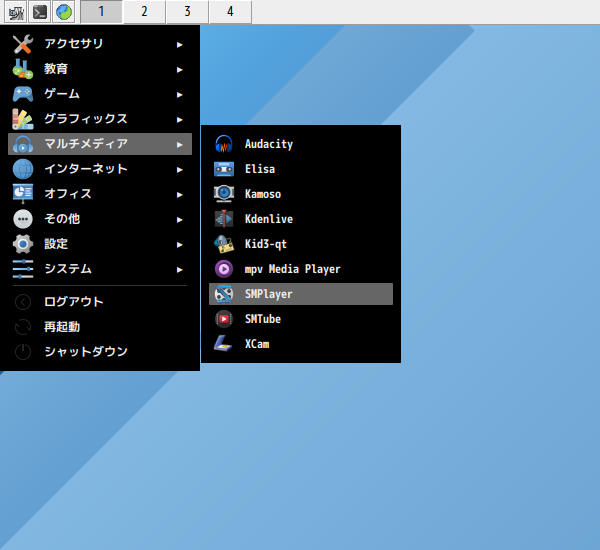
Task: Expand the ゲーム submenu arrow
Action: tap(179, 95)
